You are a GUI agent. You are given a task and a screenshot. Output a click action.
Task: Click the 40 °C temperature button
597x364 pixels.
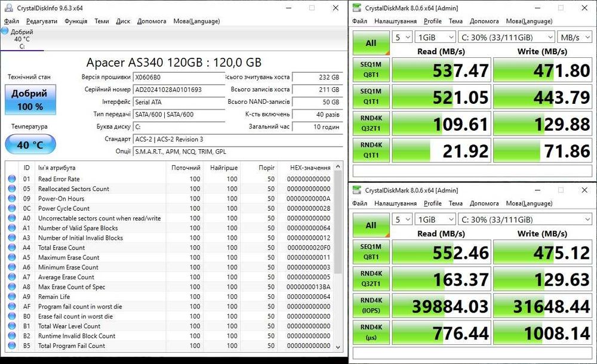tap(30, 144)
